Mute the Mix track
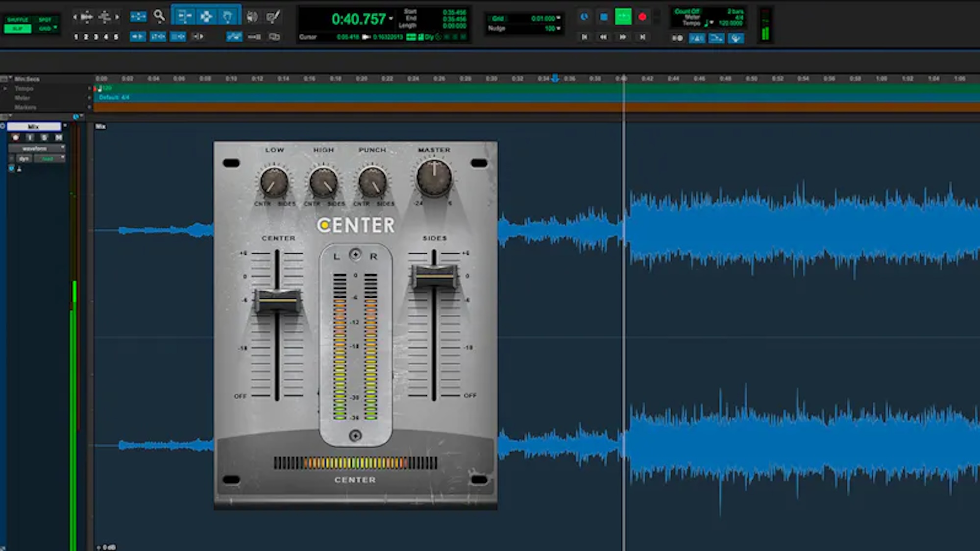This screenshot has height=551, width=980. coord(58,138)
